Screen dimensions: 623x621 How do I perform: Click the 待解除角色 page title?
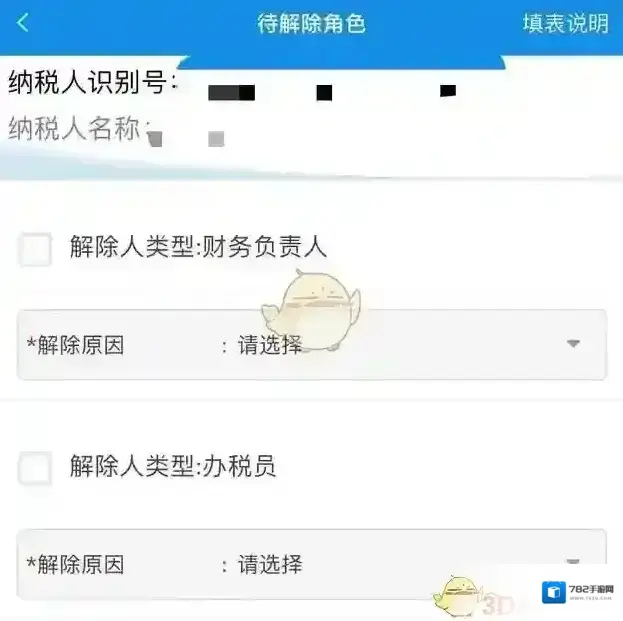point(311,23)
